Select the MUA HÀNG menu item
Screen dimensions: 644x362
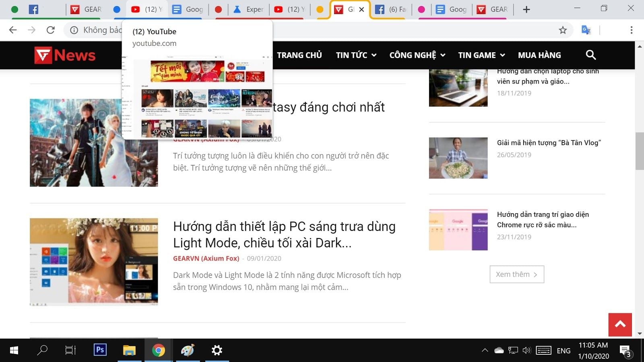coord(539,55)
